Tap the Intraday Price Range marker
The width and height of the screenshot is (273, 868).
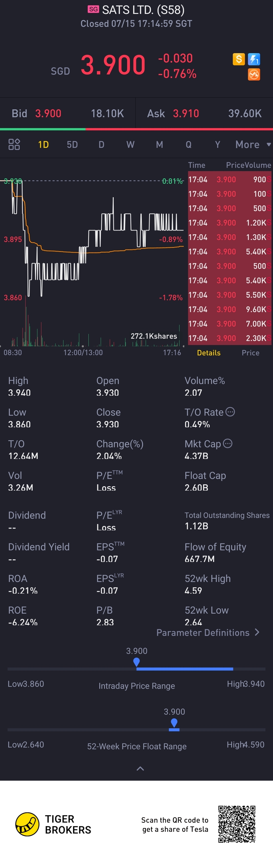[136, 662]
